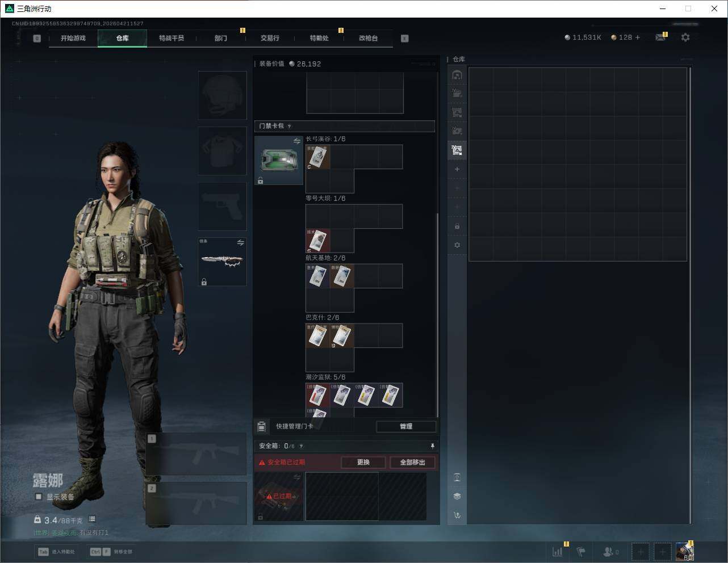Select the keycard under 零号大坝
Screen dimensions: 728x563
click(x=318, y=241)
